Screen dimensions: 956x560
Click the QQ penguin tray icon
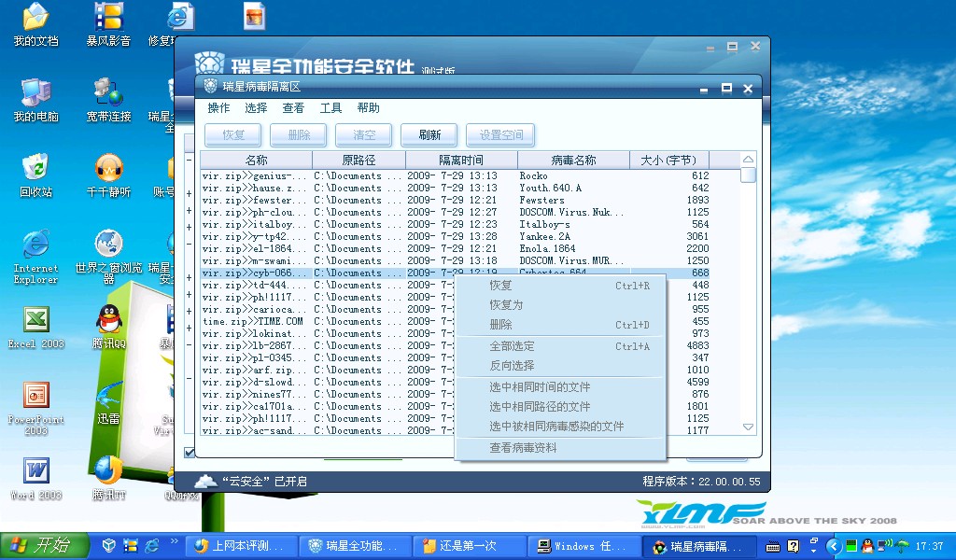(x=866, y=546)
